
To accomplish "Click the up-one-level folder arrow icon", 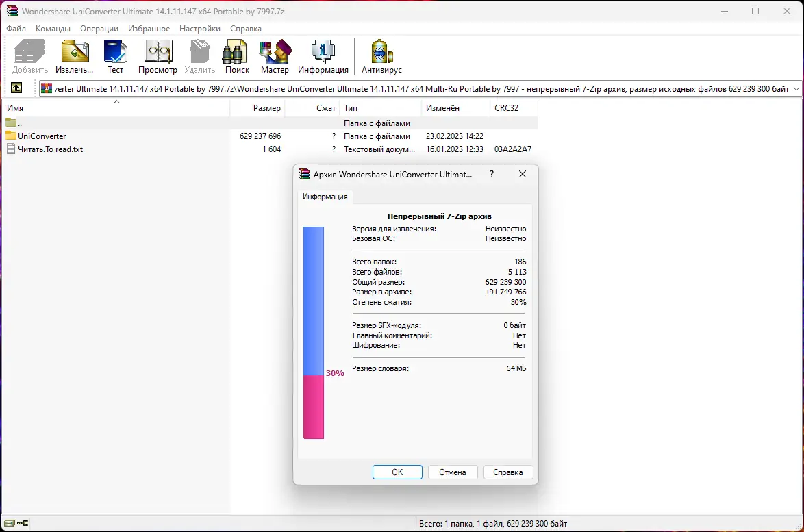I will tap(15, 88).
